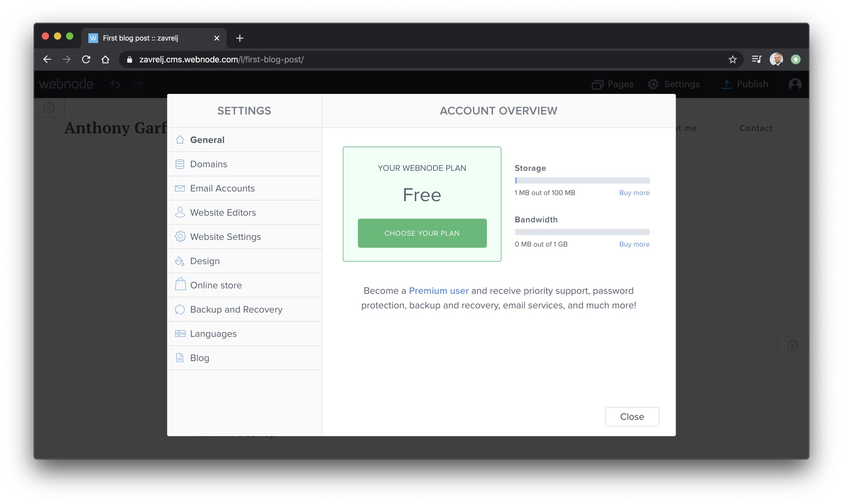Click the address bar URL
The height and width of the screenshot is (504, 843).
[221, 60]
